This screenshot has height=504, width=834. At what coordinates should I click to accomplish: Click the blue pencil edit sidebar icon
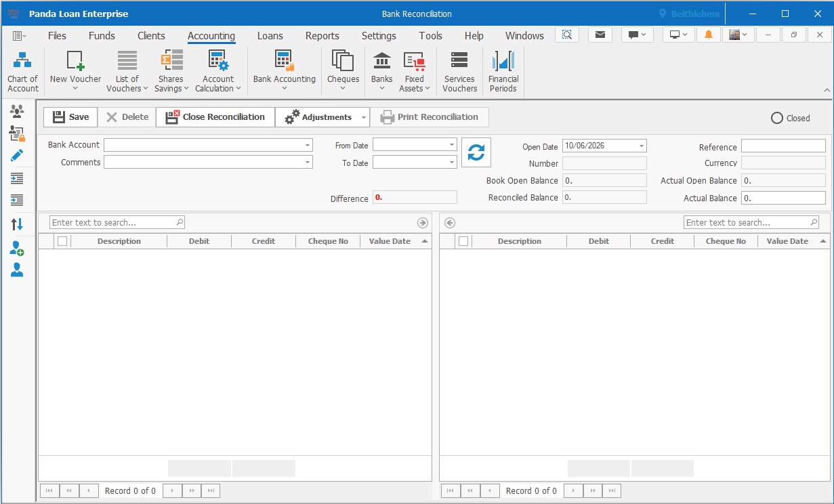17,155
